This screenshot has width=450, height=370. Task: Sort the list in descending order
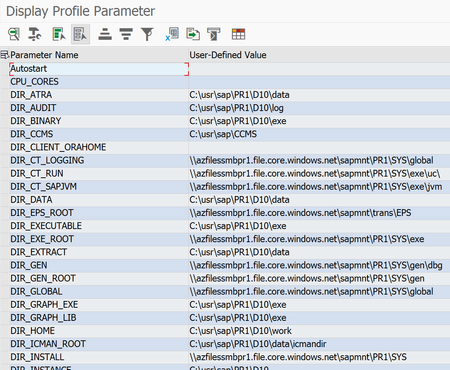coord(126,34)
